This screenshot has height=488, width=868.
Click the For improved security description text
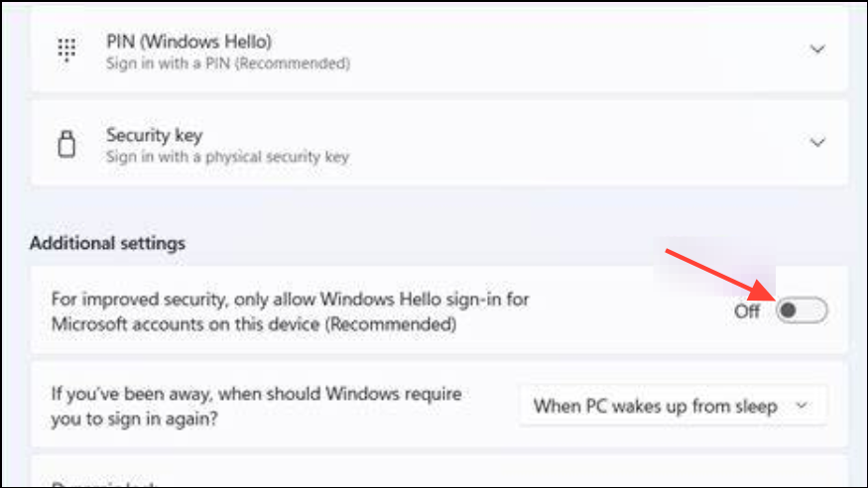pos(290,311)
